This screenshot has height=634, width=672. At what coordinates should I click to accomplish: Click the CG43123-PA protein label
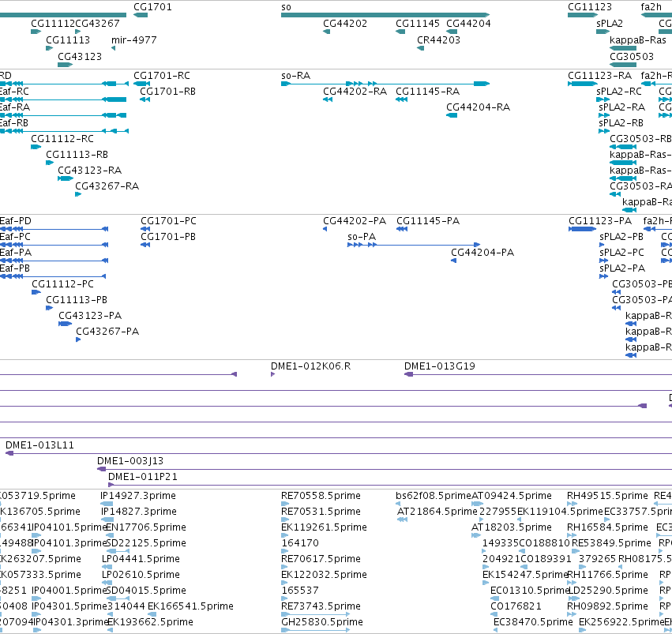(90, 316)
